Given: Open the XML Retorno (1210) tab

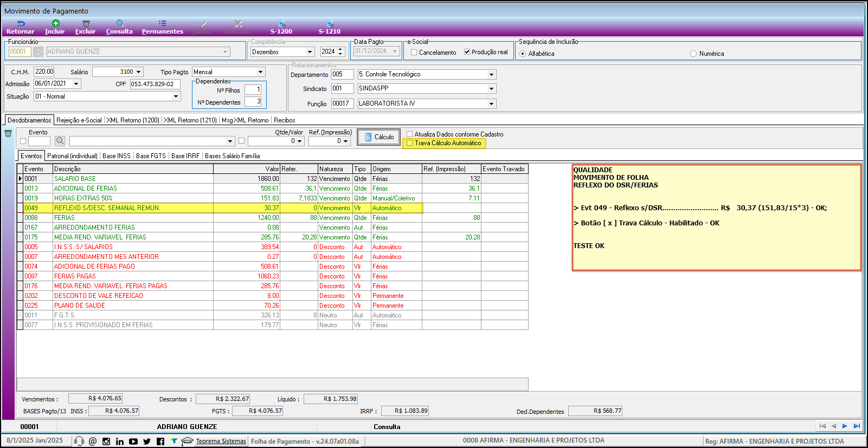Looking at the screenshot, I should pos(190,120).
